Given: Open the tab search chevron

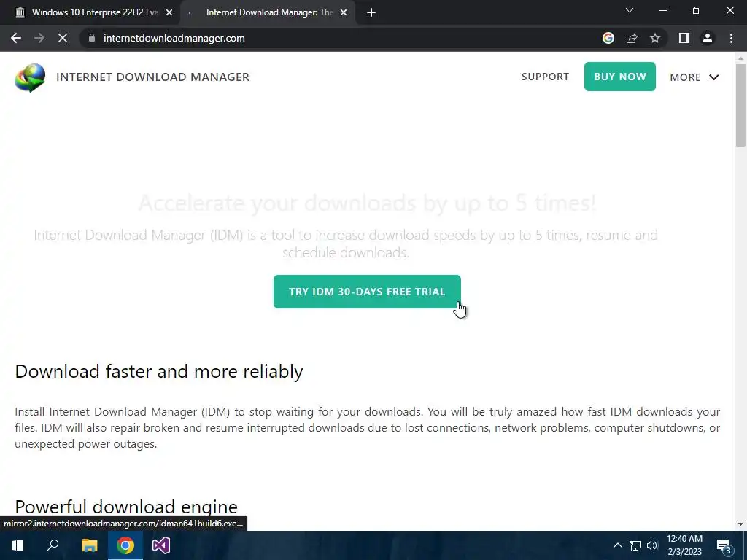Looking at the screenshot, I should 630,10.
